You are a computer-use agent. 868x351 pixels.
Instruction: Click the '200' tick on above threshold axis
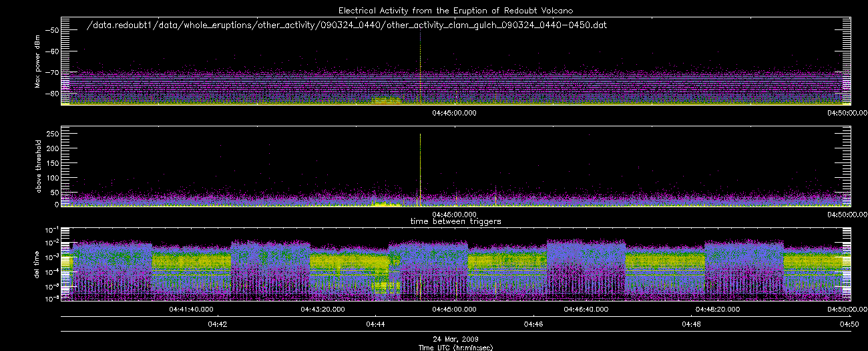[52, 148]
